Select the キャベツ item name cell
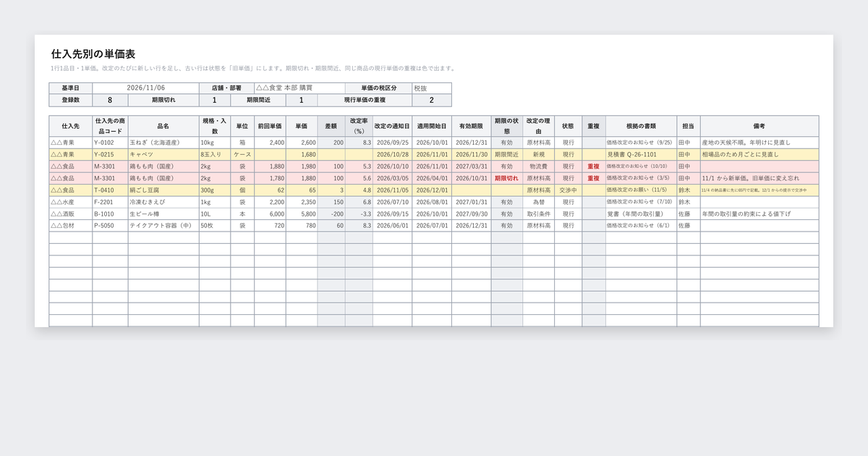This screenshot has height=456, width=868. coord(163,154)
